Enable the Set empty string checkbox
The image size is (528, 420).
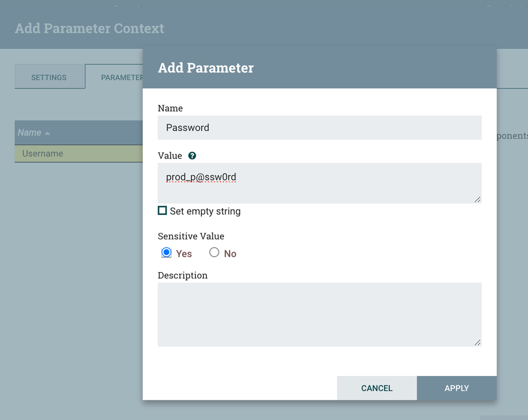pos(162,211)
